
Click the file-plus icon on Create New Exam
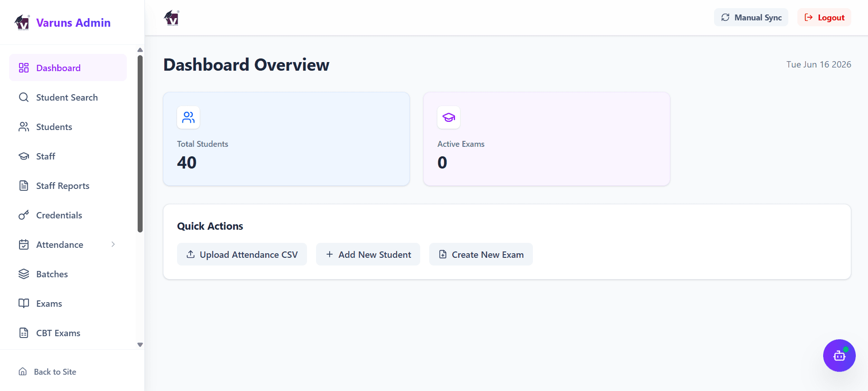click(x=443, y=254)
